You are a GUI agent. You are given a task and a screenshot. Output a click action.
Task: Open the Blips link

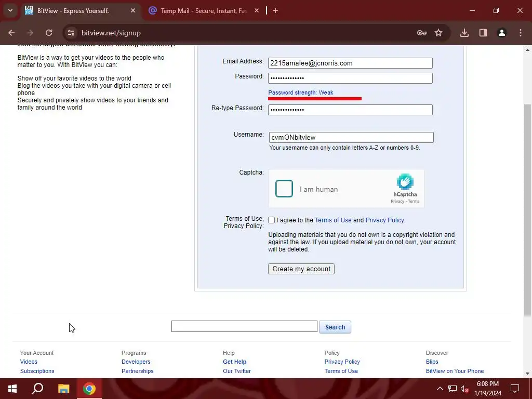pyautogui.click(x=432, y=362)
